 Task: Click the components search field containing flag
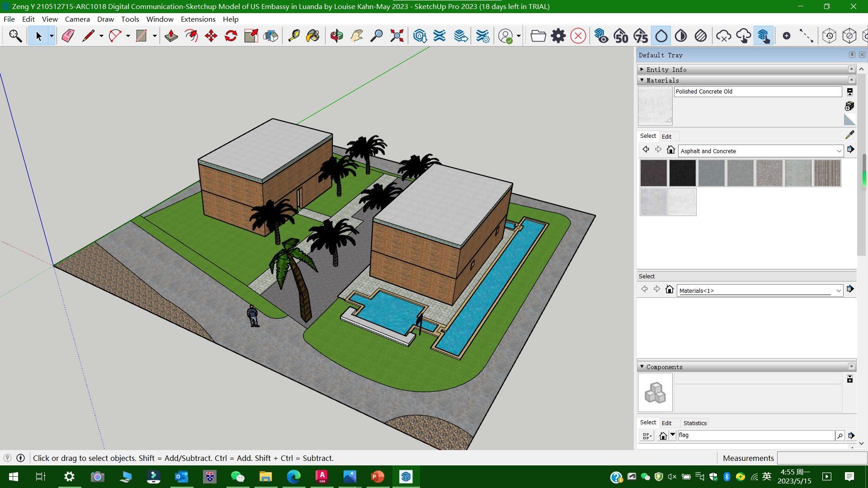pos(755,435)
